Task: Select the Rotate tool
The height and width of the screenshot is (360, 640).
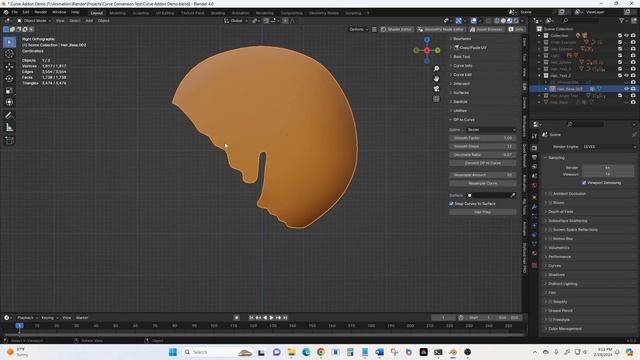Action: pos(9,78)
